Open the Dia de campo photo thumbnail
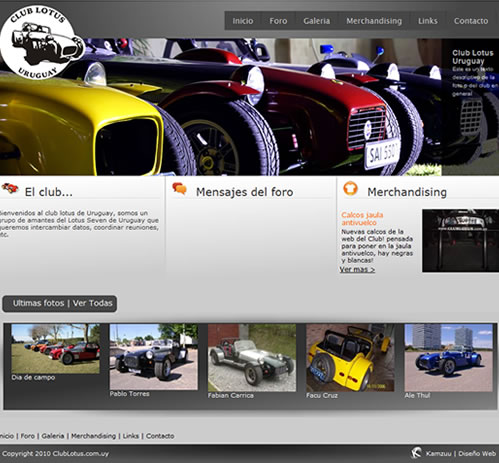Viewport: 499px width, 463px height. coord(55,349)
